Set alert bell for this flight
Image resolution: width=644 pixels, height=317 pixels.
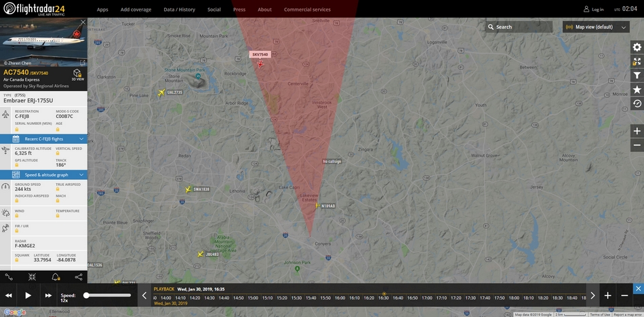tap(56, 277)
